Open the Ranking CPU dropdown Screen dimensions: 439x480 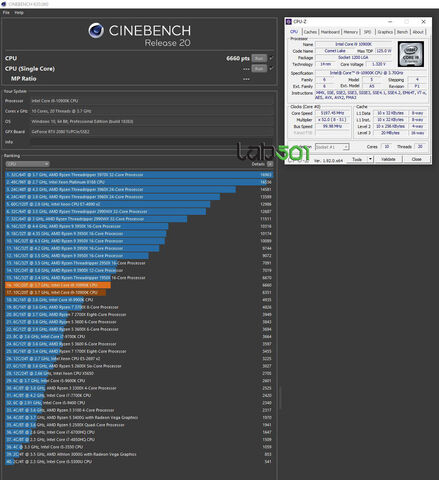27,164
